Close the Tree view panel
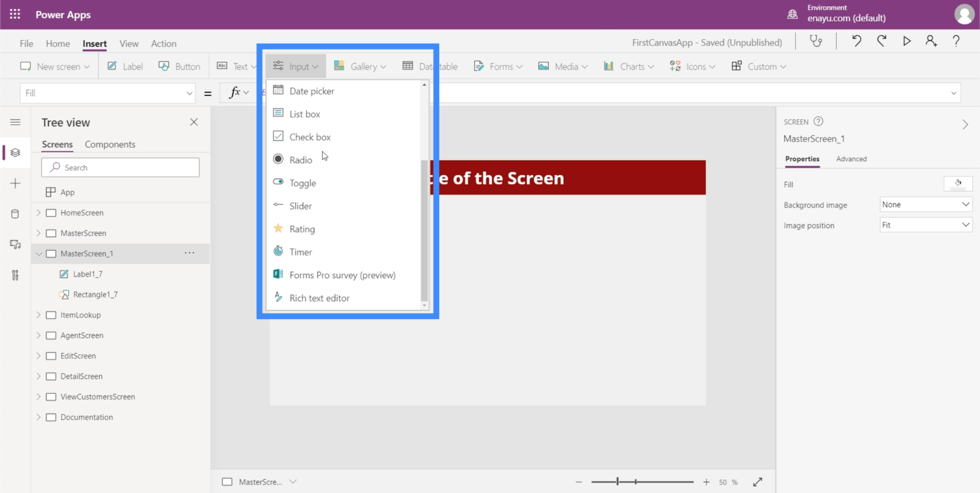This screenshot has width=980, height=493. (x=194, y=122)
